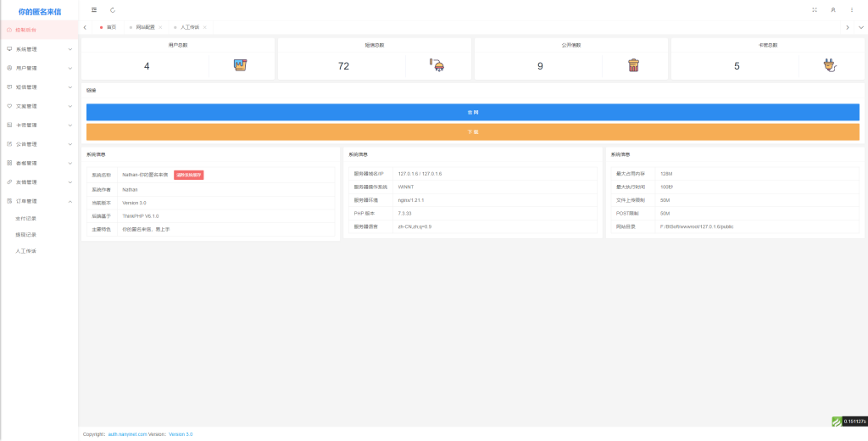Click the trash can icon in 公开信数 card

coord(633,65)
